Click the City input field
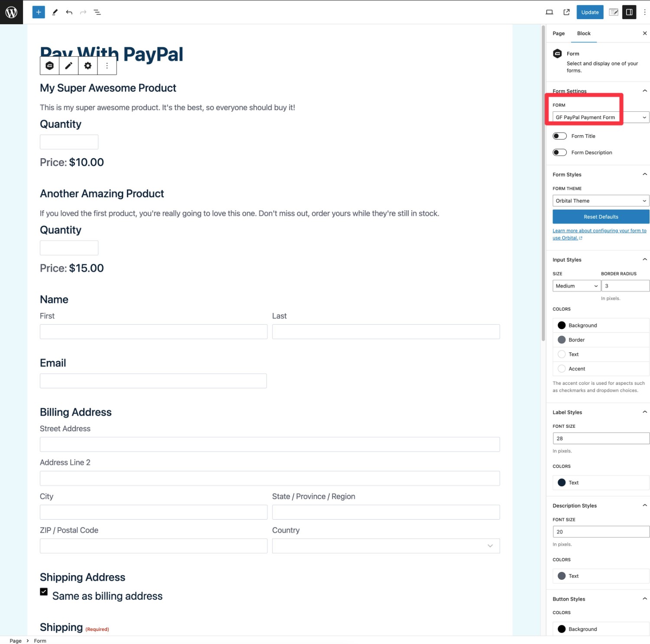This screenshot has width=650, height=644. click(153, 512)
